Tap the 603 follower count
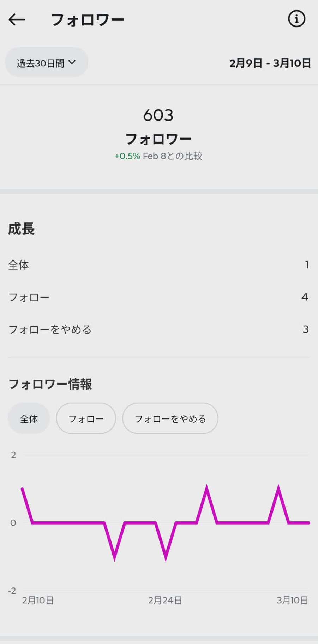Viewport: 318px width, 644px height. click(158, 115)
